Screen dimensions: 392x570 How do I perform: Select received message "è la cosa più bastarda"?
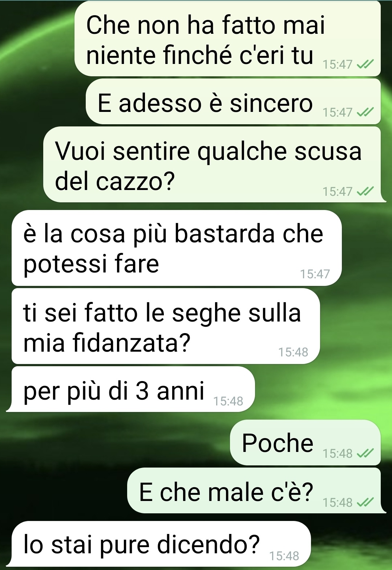pos(177,248)
